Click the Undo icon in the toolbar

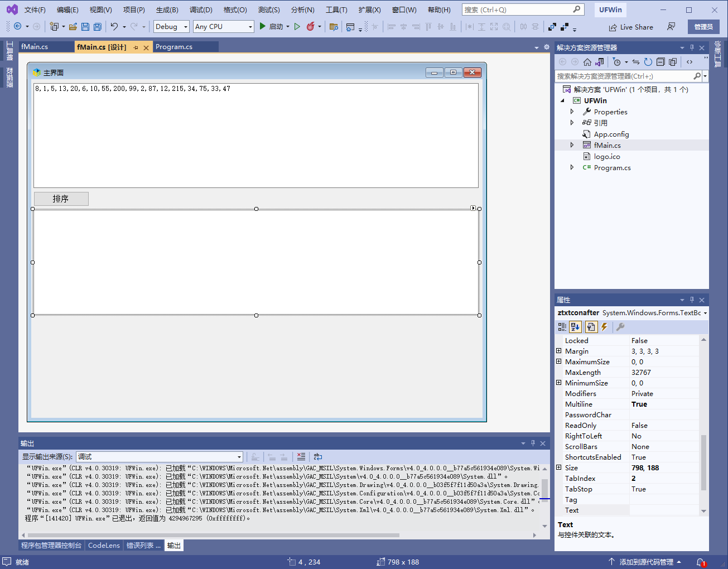(x=114, y=27)
